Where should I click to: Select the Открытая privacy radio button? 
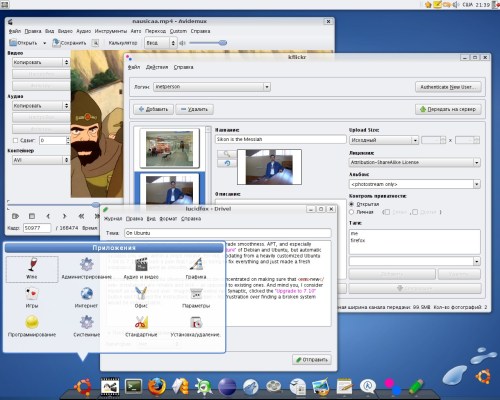(351, 204)
